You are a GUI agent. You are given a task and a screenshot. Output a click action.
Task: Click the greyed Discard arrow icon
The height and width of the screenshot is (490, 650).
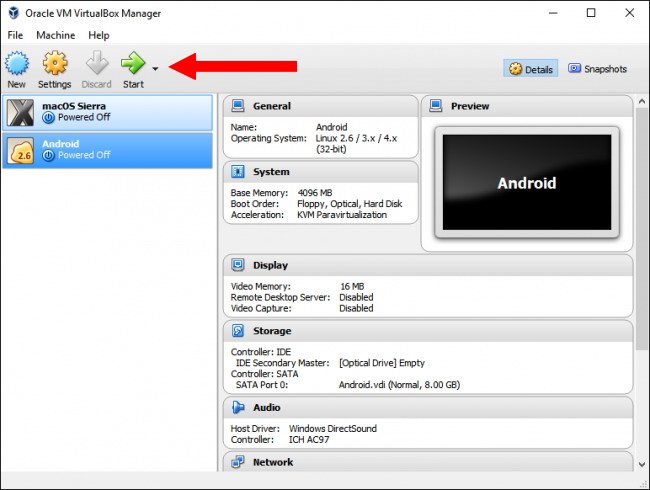tap(95, 65)
